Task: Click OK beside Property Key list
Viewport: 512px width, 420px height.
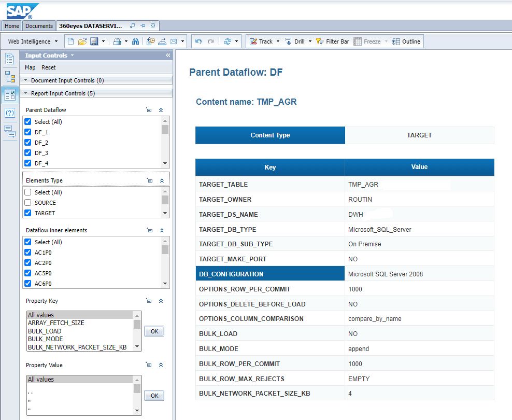Action: 154,331
